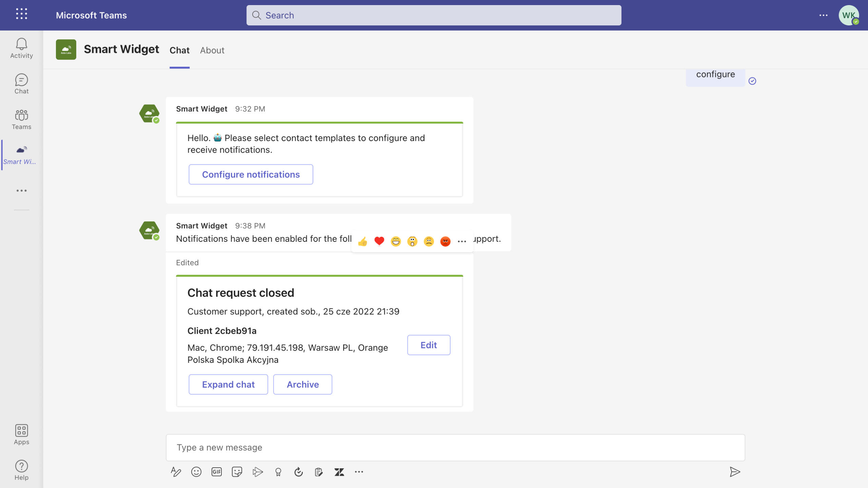Image resolution: width=868 pixels, height=488 pixels.
Task: React with surprised emoji
Action: click(x=412, y=241)
